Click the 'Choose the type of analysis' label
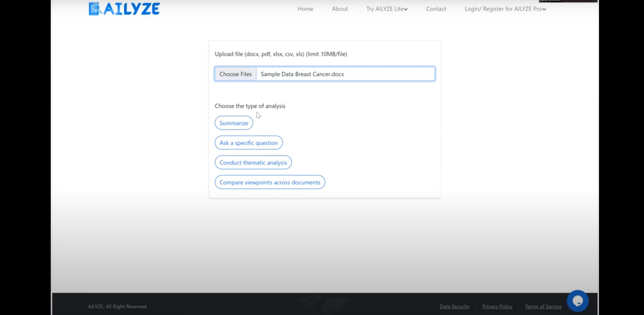The image size is (644, 315). click(250, 106)
